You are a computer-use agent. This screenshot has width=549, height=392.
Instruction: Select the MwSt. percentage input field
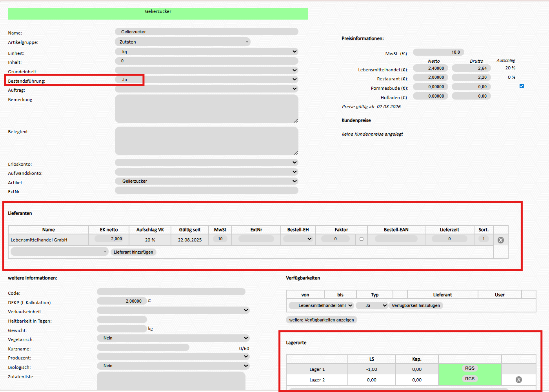(x=438, y=52)
